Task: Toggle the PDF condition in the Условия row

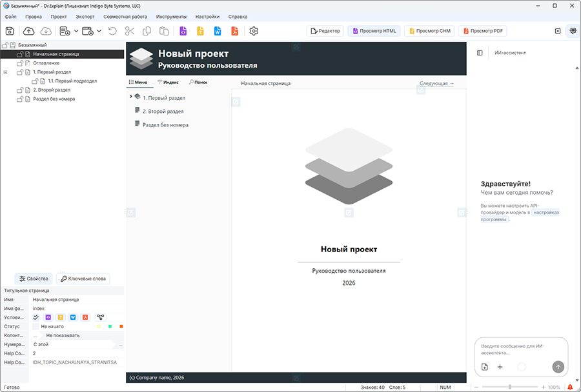Action: [x=85, y=317]
